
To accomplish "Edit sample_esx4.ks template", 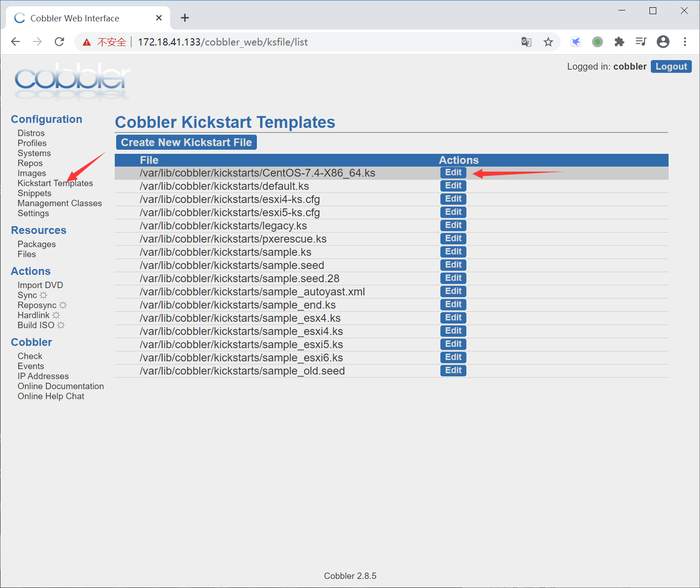I will (x=453, y=318).
